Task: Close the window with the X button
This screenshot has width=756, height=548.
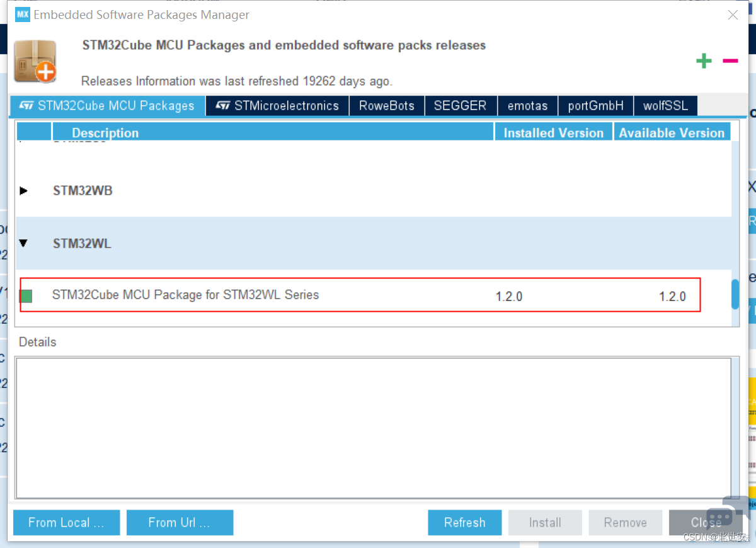Action: coord(733,15)
